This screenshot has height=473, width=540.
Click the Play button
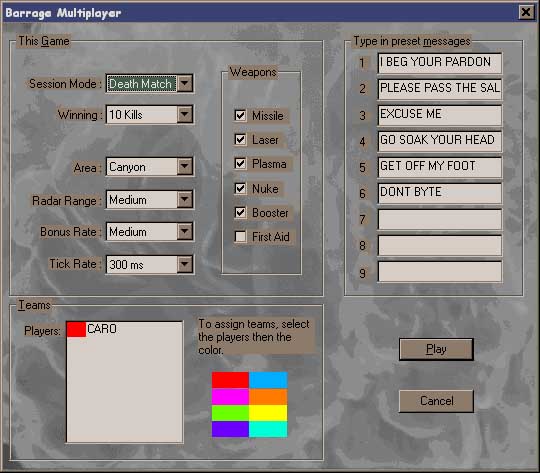[436, 349]
